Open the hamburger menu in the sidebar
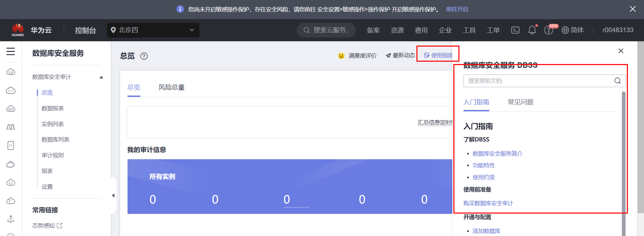The image size is (644, 236). point(11,51)
